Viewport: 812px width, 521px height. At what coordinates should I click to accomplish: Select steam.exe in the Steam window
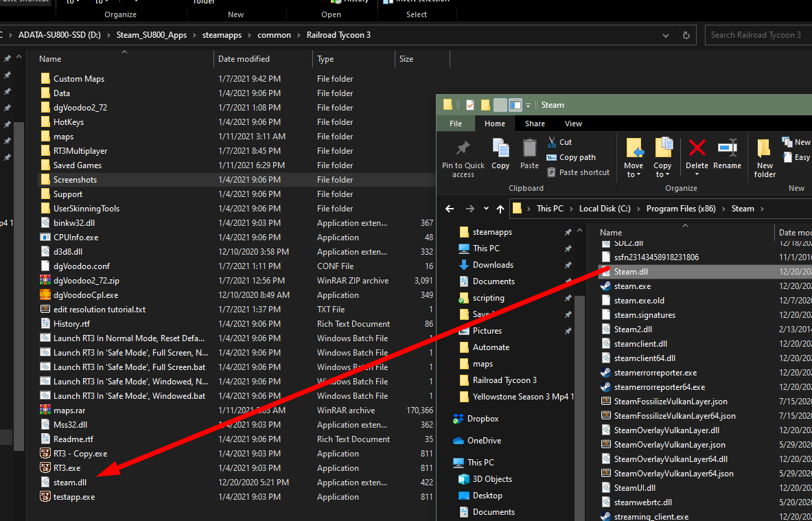click(632, 286)
